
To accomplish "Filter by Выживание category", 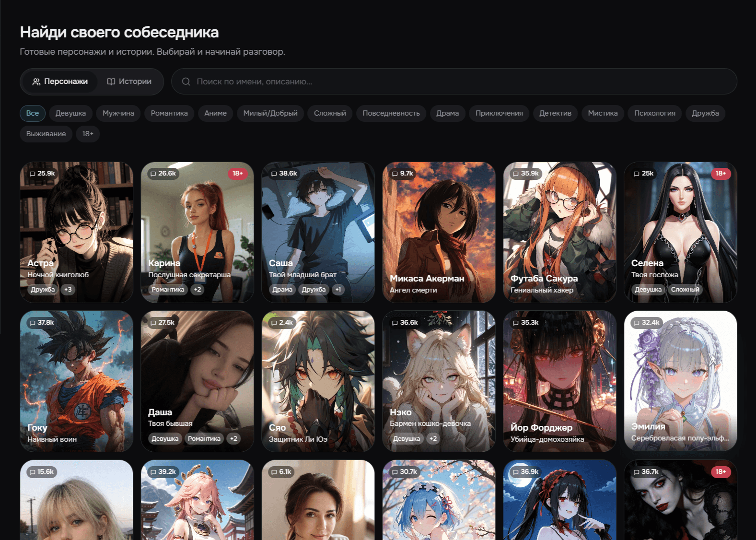I will (x=46, y=134).
